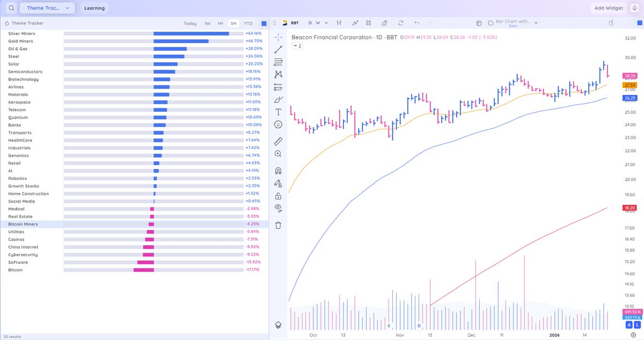Select the zoom in tool
This screenshot has height=340, width=644.
coord(278,154)
